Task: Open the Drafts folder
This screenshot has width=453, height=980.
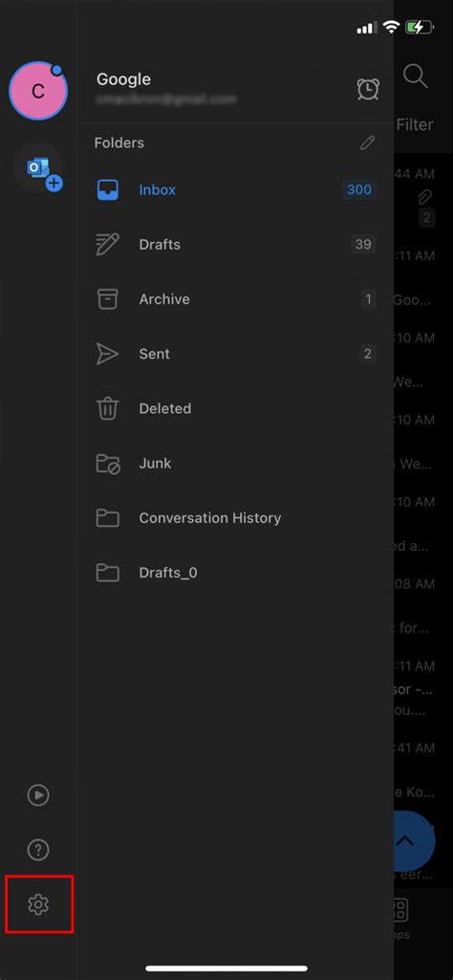Action: coord(235,245)
